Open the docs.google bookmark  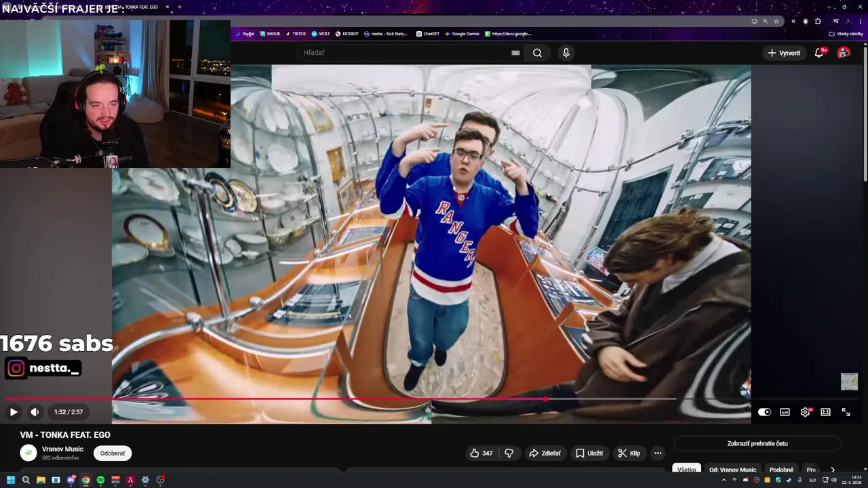point(508,33)
